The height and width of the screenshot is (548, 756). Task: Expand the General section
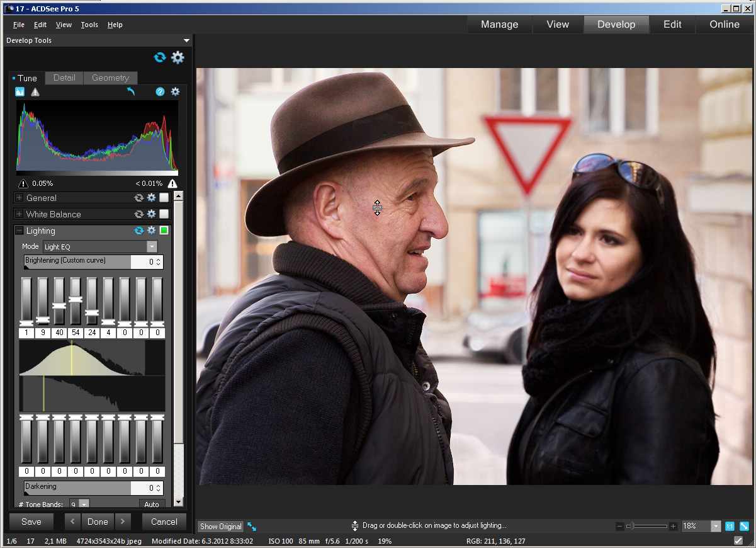pyautogui.click(x=19, y=198)
